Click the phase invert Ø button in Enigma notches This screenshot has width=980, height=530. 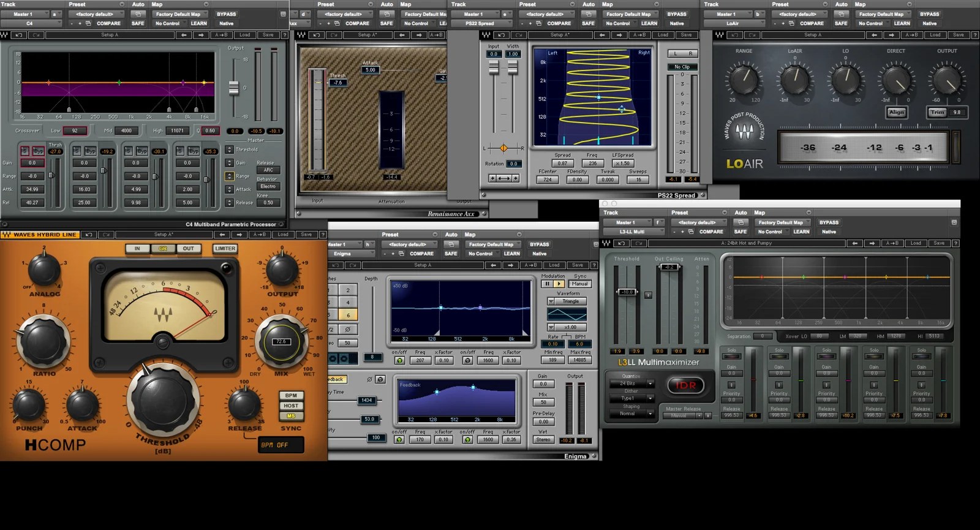point(348,329)
